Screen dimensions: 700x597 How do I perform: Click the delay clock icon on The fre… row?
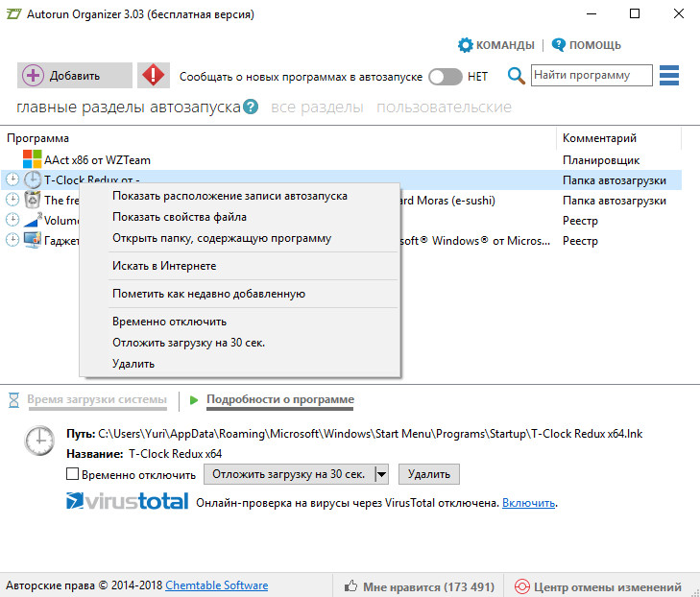pyautogui.click(x=12, y=200)
